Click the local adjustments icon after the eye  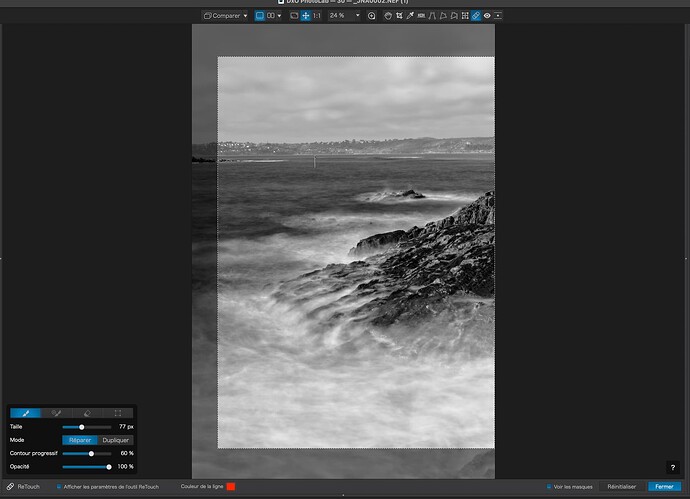498,16
